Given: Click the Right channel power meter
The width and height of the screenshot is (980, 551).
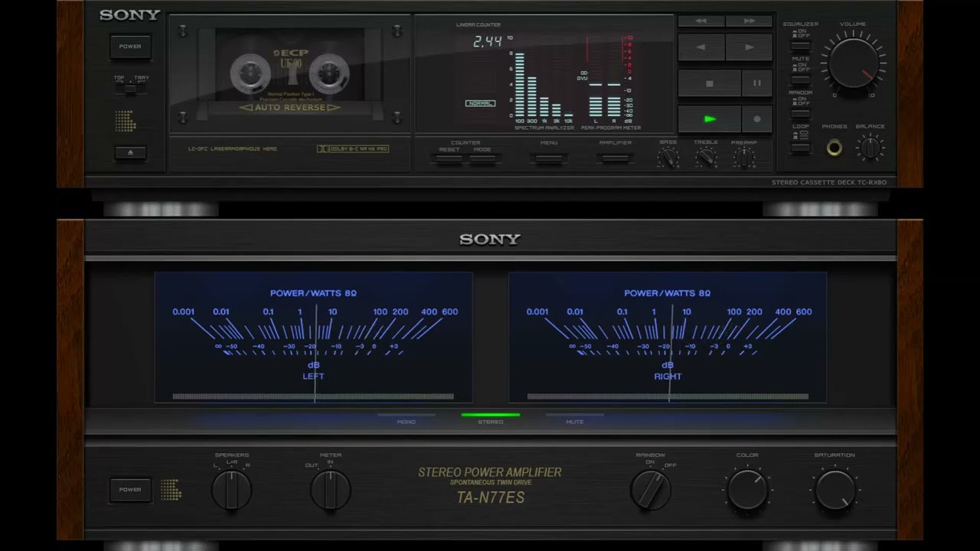Looking at the screenshot, I should point(668,337).
